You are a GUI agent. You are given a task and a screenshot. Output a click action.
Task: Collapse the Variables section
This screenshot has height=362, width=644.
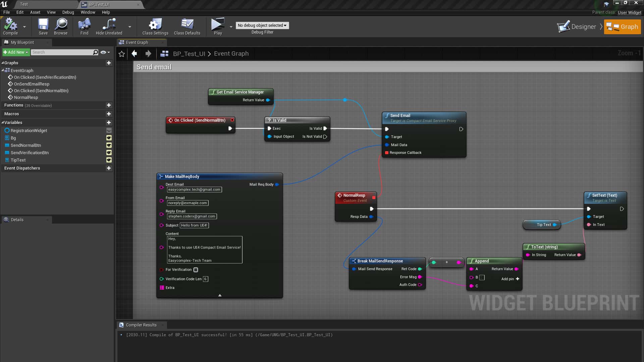tap(3, 123)
